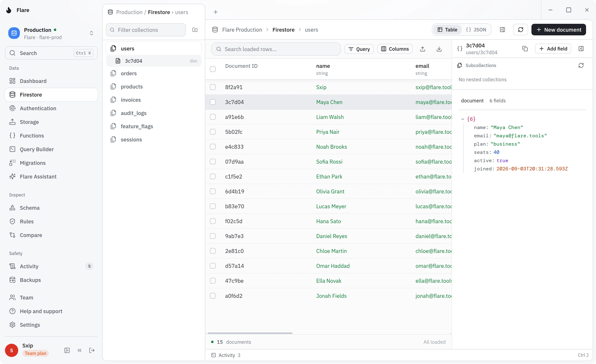The height and width of the screenshot is (364, 596).
Task: Switch to JSON view
Action: pyautogui.click(x=476, y=30)
